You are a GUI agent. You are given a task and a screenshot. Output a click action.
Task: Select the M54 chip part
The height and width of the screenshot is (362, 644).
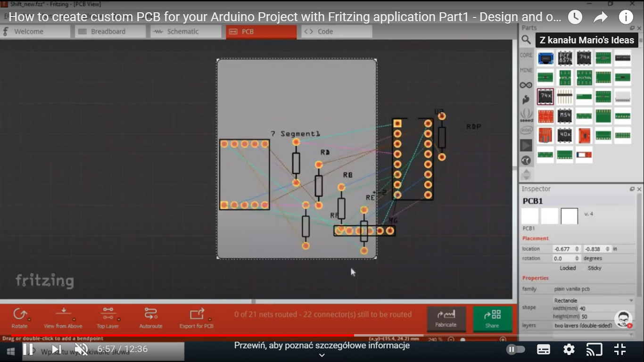click(565, 115)
